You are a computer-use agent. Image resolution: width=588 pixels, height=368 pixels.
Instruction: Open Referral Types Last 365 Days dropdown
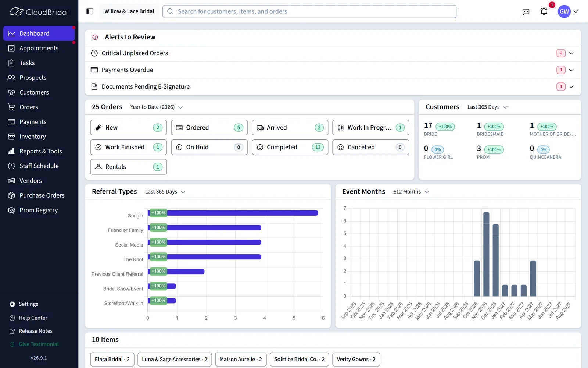click(165, 192)
